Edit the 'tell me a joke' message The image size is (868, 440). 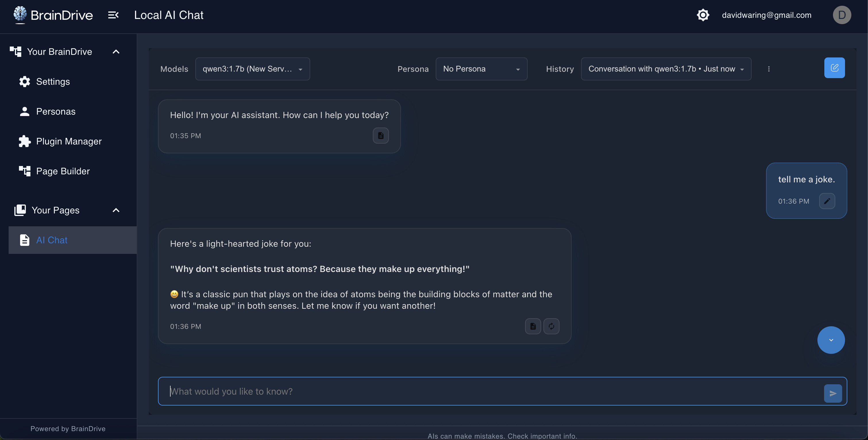827,201
